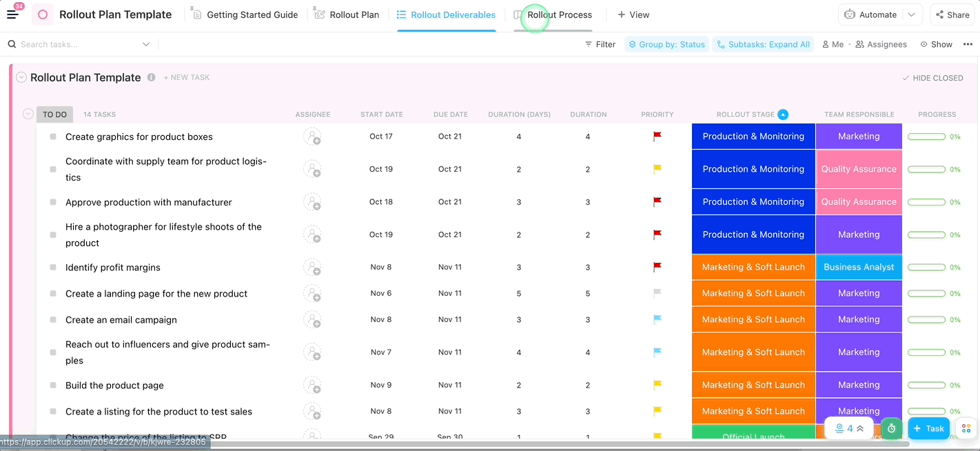
Task: Toggle status square for Create an email campaign
Action: click(53, 320)
